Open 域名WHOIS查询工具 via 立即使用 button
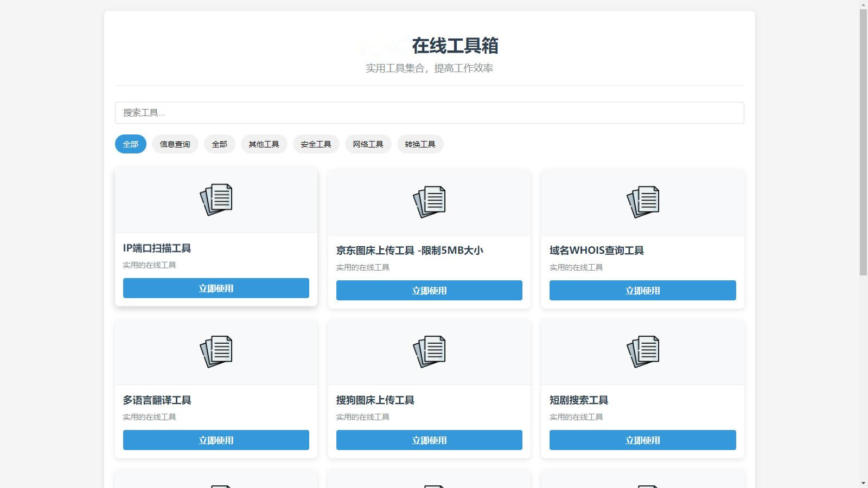 642,290
